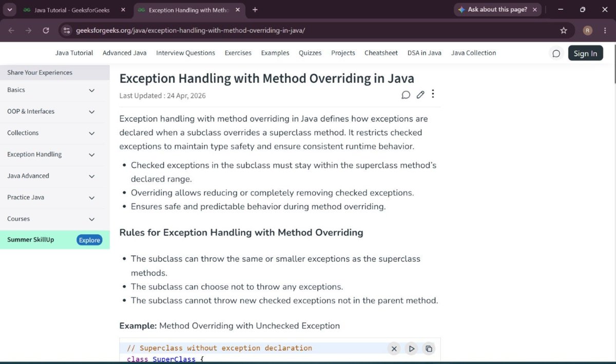Expand the Practice Java sidebar chevron
The height and width of the screenshot is (364, 616).
click(92, 198)
